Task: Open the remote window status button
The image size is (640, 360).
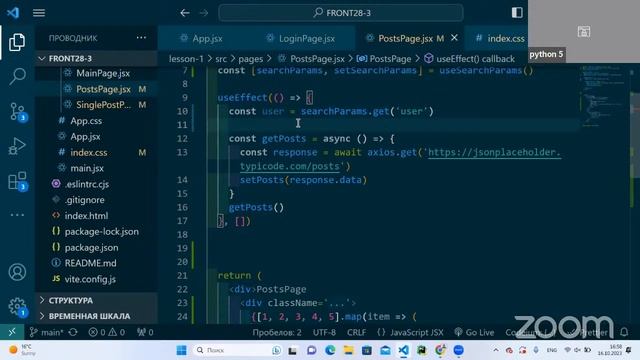Action: coord(12,332)
